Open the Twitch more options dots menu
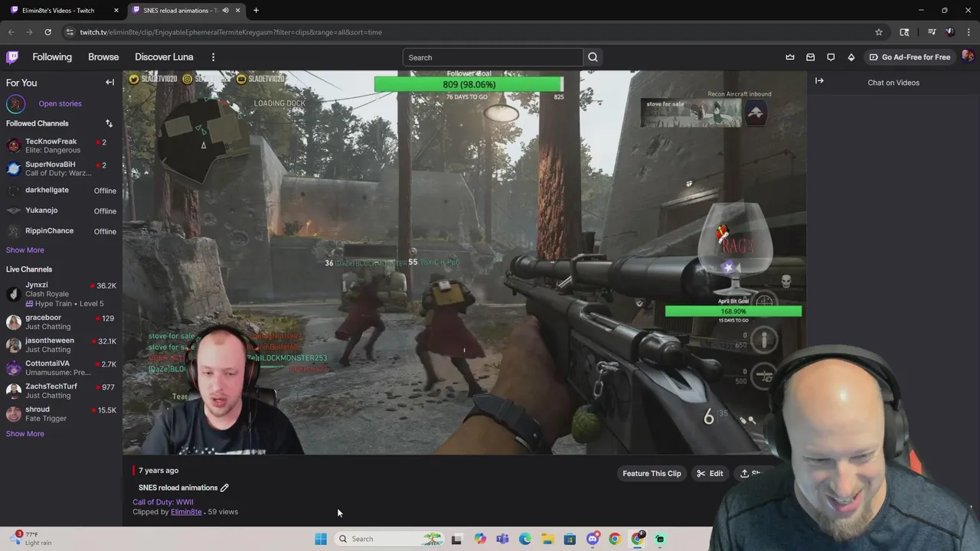 click(x=213, y=57)
